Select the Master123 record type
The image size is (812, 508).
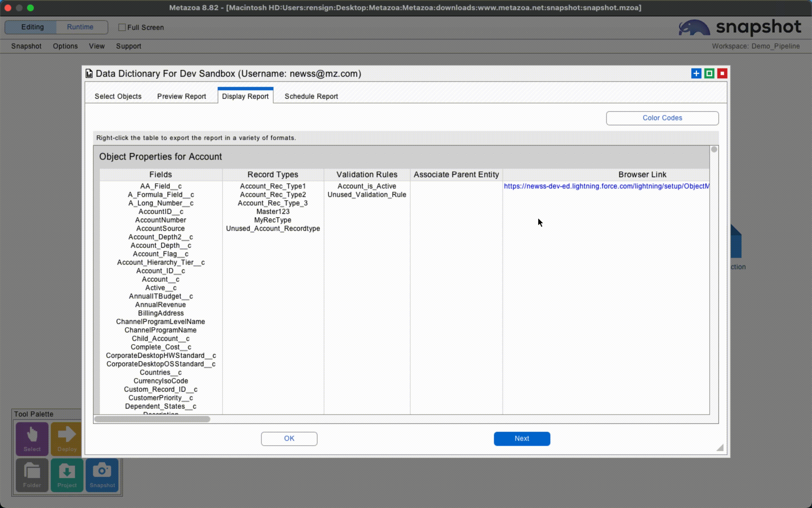273,212
